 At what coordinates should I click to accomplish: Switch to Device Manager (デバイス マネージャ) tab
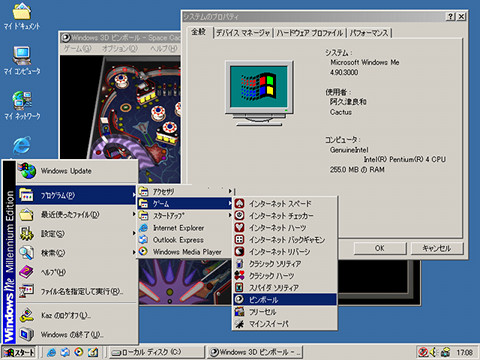coord(243,33)
